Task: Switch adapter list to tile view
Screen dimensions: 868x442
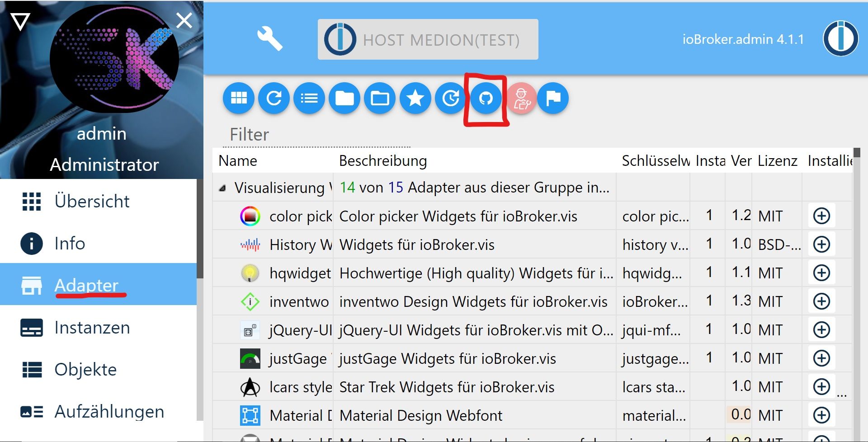Action: point(239,98)
